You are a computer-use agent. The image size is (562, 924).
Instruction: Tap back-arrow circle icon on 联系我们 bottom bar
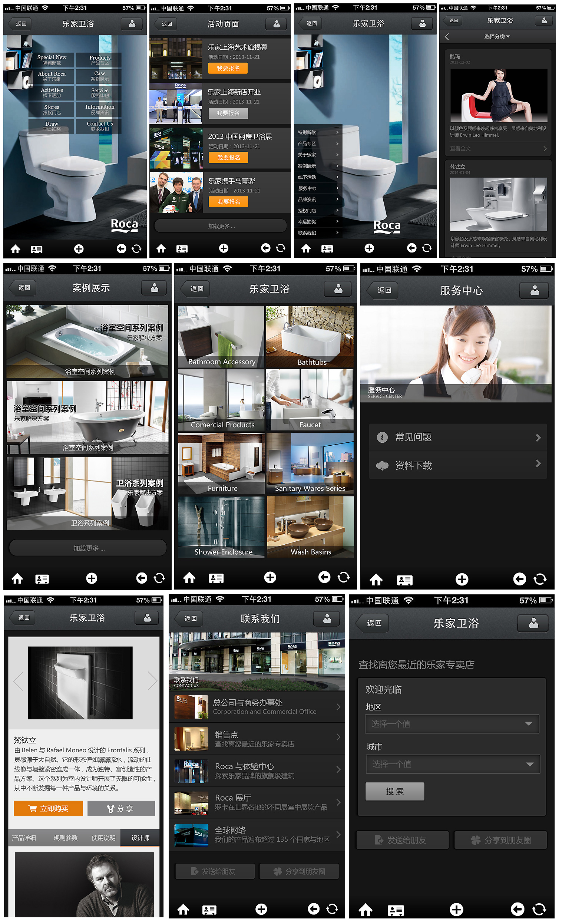pos(313,909)
